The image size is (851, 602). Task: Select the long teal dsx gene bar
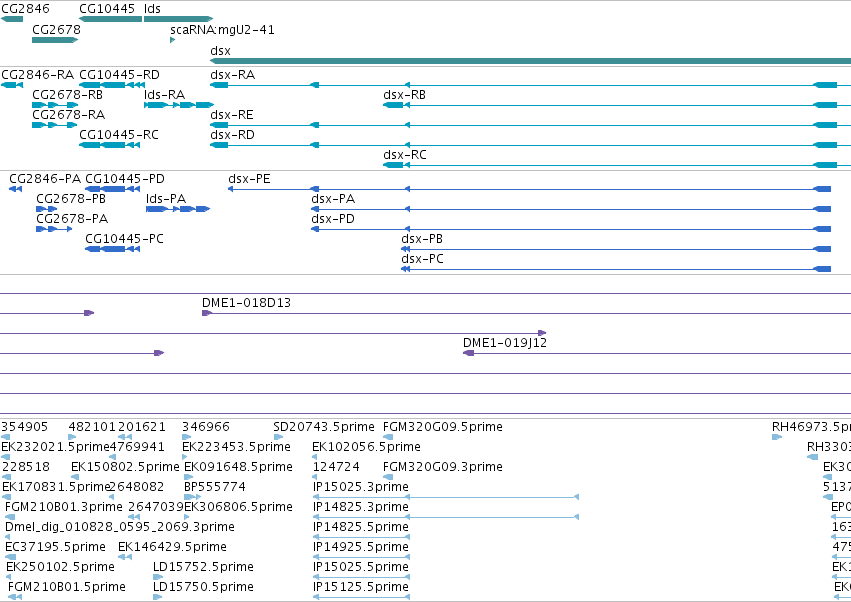click(530, 61)
